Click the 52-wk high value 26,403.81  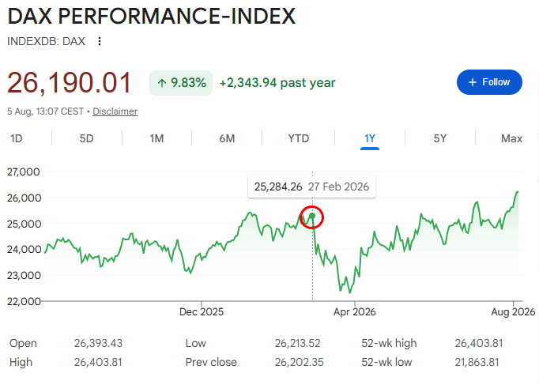(x=479, y=343)
